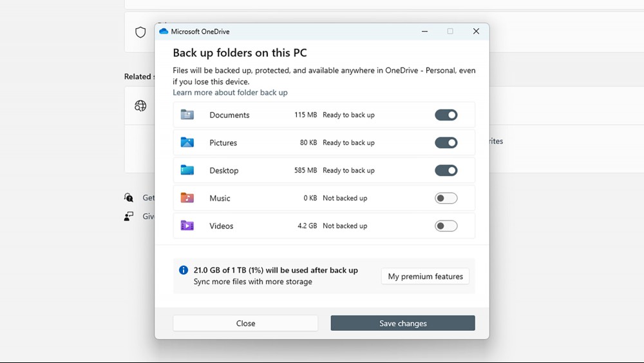Click the Videos folder icon
The image size is (644, 363).
(x=187, y=225)
